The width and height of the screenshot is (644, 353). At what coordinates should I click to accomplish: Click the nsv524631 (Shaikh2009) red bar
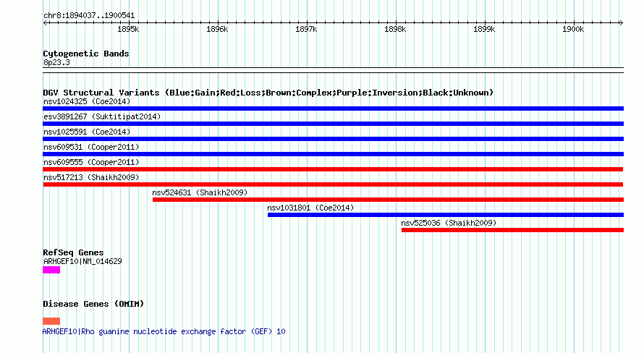(388, 200)
